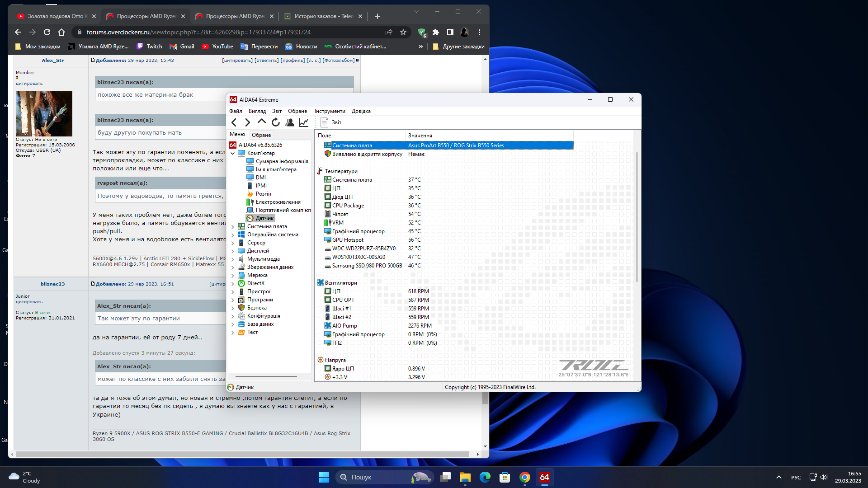Open the Chrome extensions puzzle icon
Screen dimensions: 868x488
pos(436,33)
